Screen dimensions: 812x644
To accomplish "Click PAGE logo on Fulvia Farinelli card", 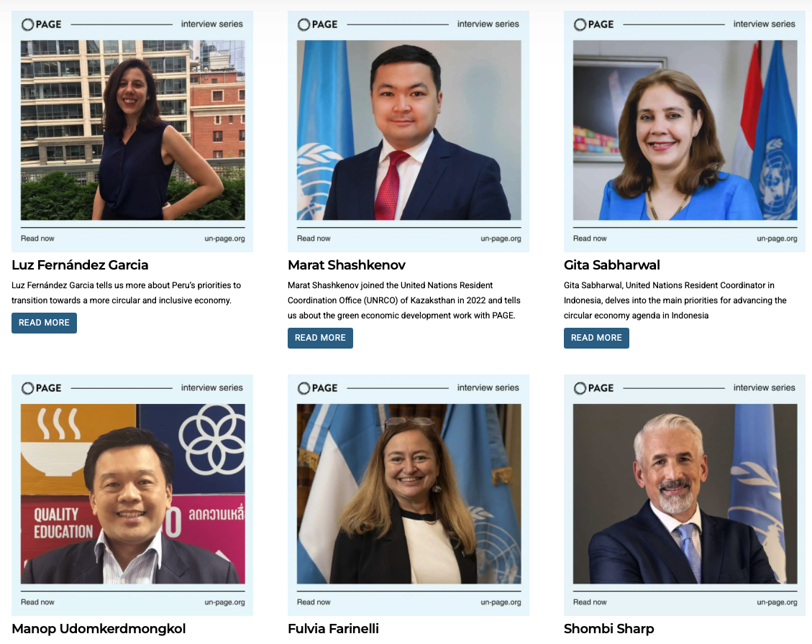I will pyautogui.click(x=317, y=388).
